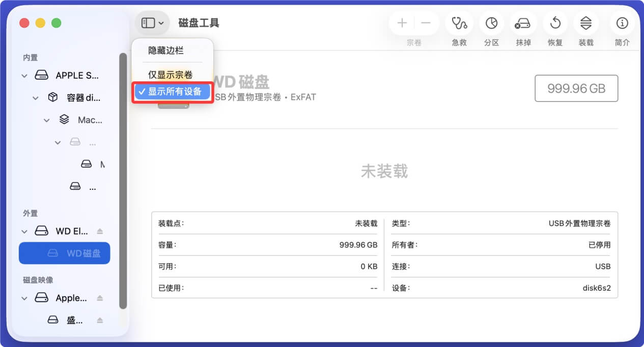Viewport: 644px width, 347px height.
Task: Select the 恢复 (Restore) toolbar icon
Action: (x=554, y=23)
